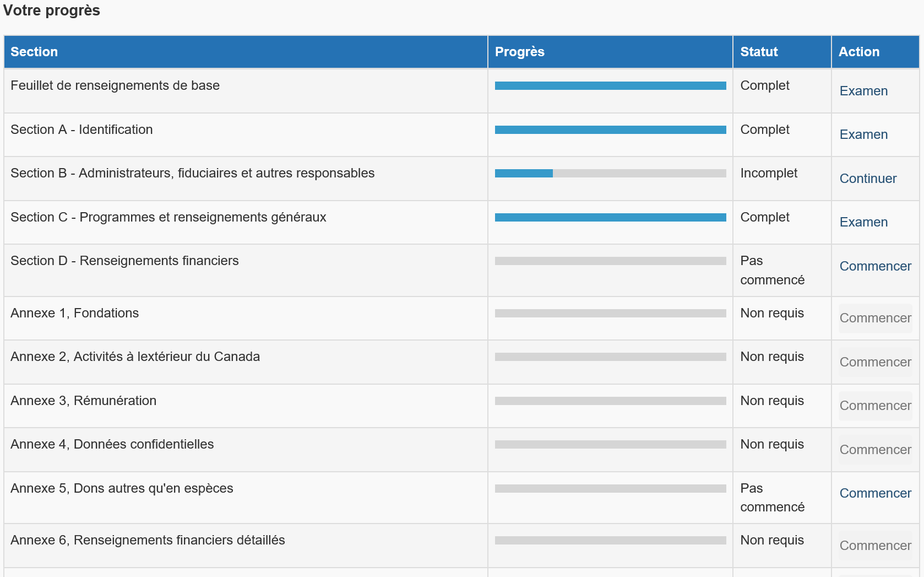Click Commencer for Annexe 2 Activités
This screenshot has width=924, height=577.
(874, 362)
